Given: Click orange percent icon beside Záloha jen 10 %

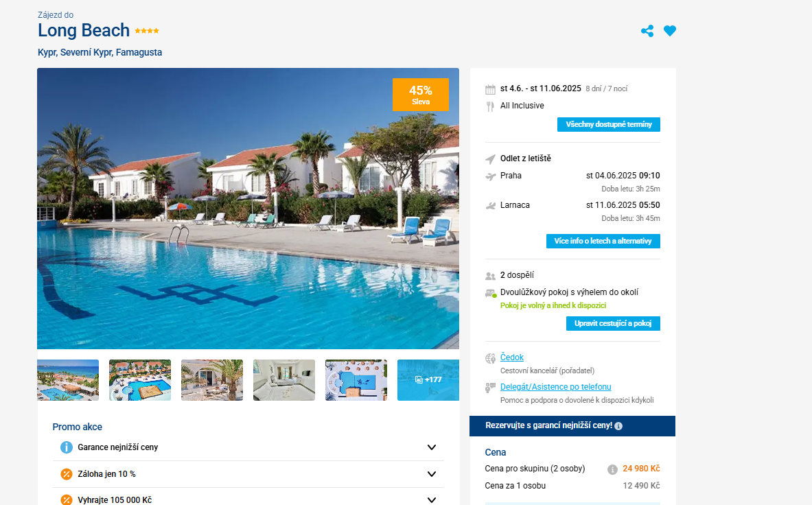Looking at the screenshot, I should coord(67,474).
